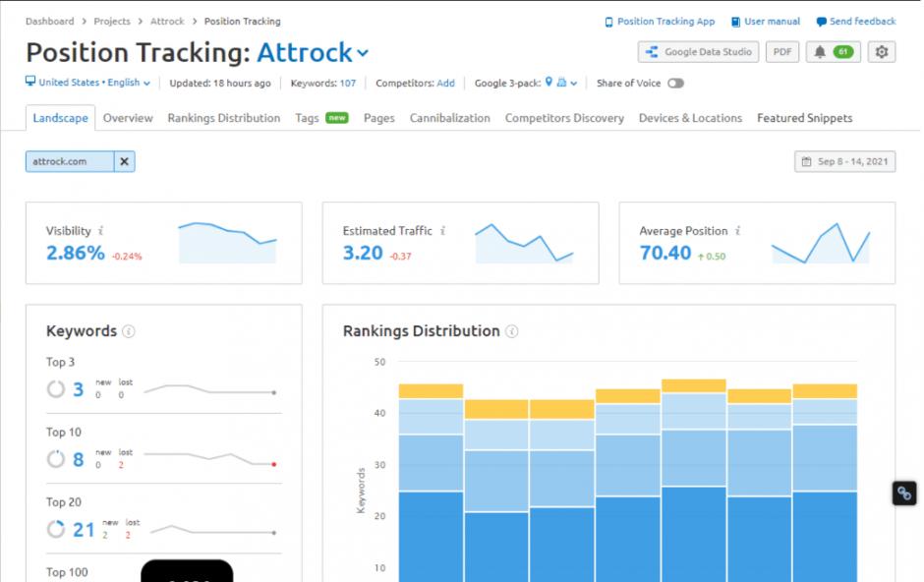Image resolution: width=924 pixels, height=582 pixels.
Task: Open the User manual link
Action: 766,22
